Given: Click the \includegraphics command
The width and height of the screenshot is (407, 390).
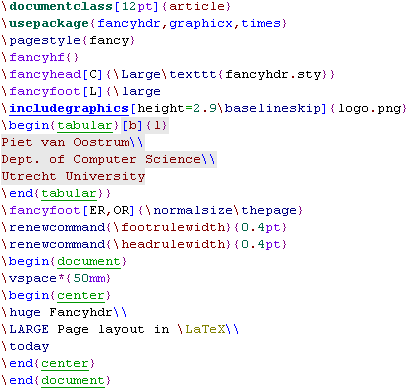Looking at the screenshot, I should click(65, 109).
